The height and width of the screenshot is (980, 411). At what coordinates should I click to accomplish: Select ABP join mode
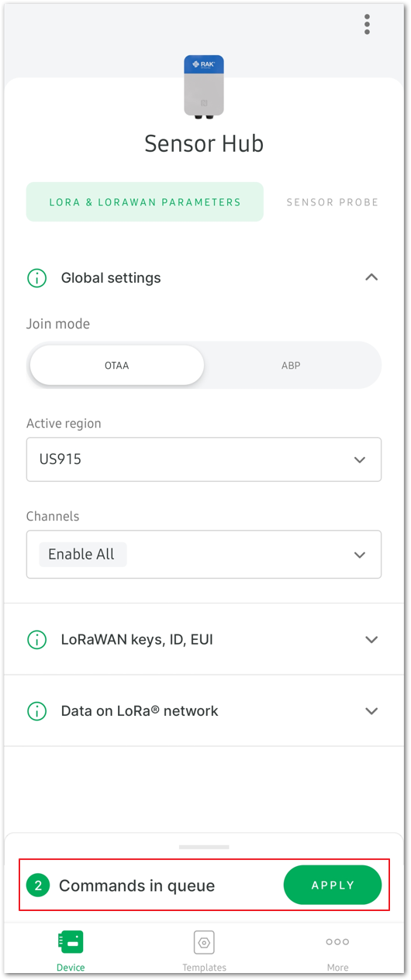291,365
